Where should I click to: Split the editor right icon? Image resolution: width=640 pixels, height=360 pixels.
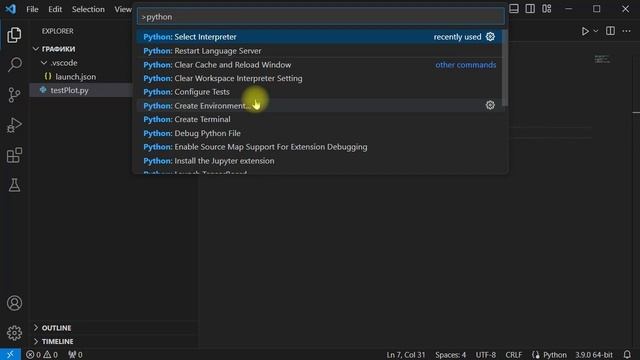point(610,31)
